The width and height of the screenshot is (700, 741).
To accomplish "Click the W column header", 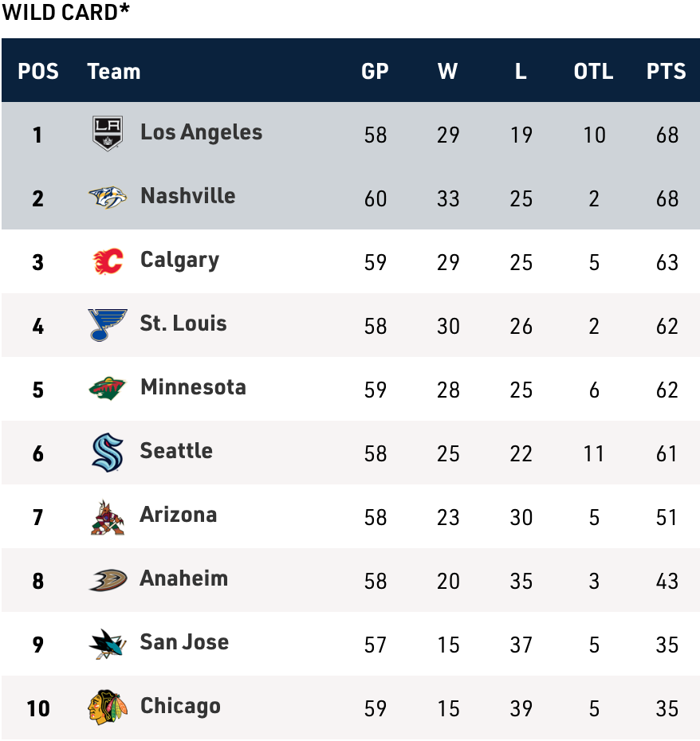I will pos(447,71).
